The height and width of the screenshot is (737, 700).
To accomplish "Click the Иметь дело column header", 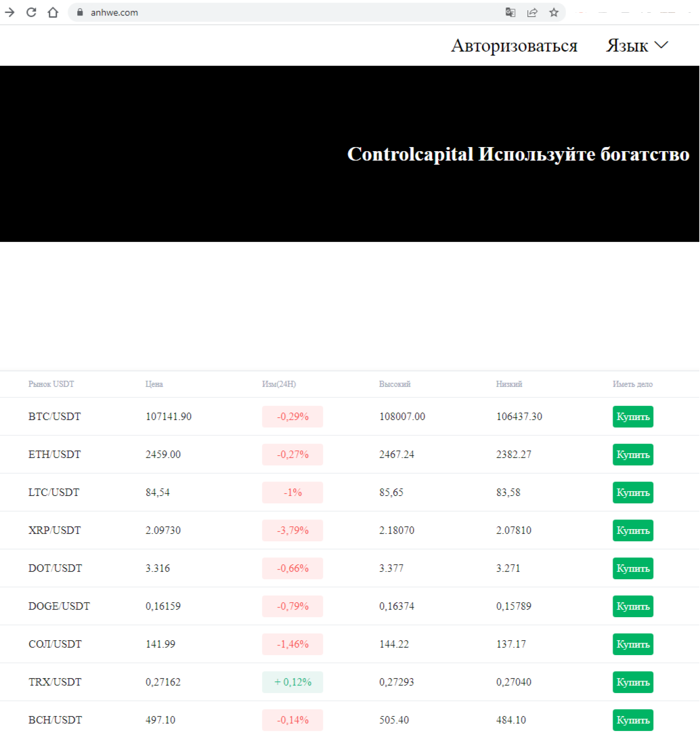I will [633, 384].
